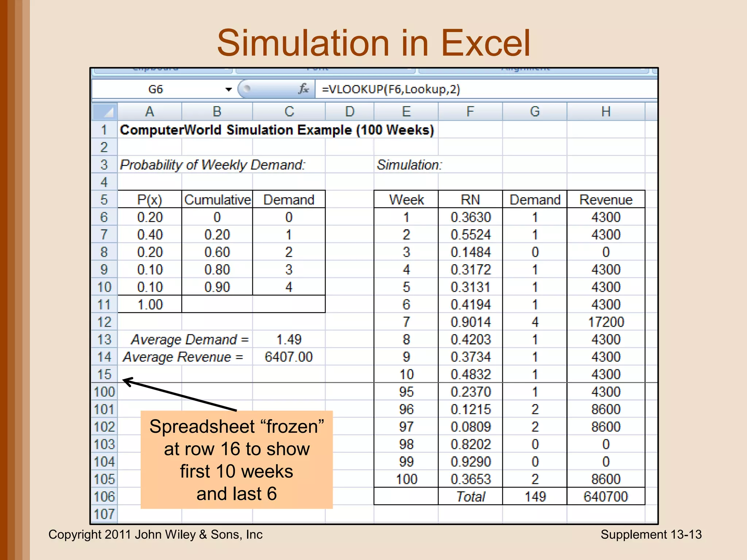Click the cumulative value 0.60

217,252
